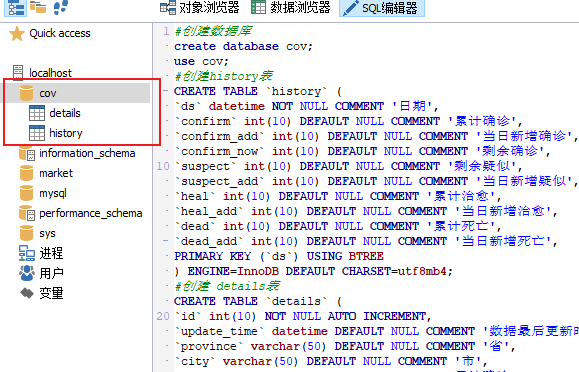Screen dimensions: 579x372
Task: Click the comment #创建 details表
Action: [227, 286]
